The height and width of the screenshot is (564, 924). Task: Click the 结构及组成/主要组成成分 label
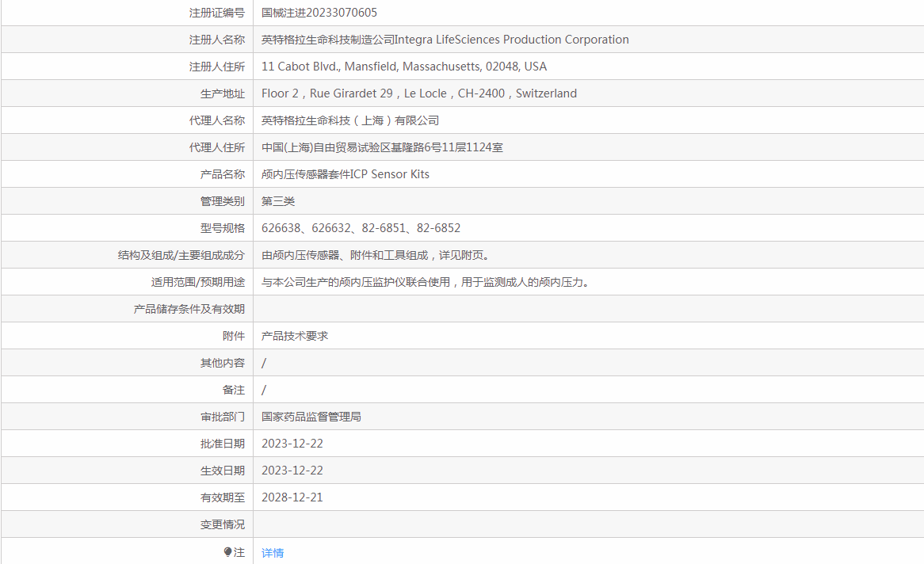tap(181, 255)
